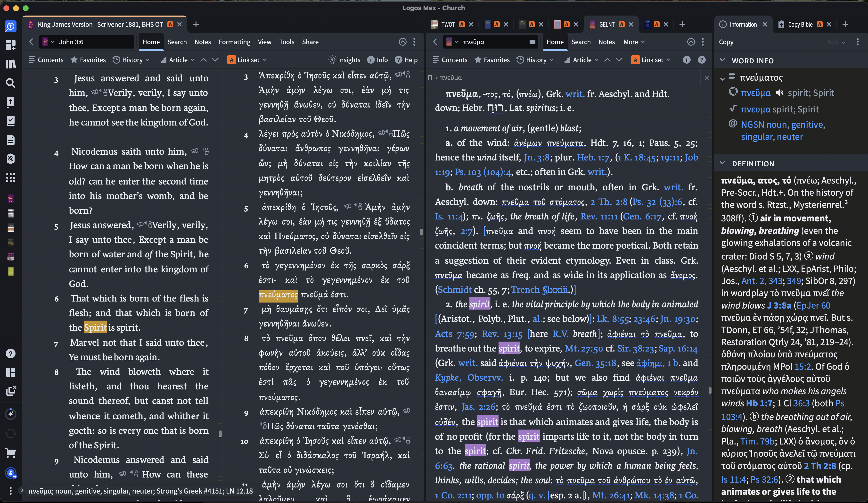
Task: Open the apps grid icon in sidebar
Action: coord(11,177)
